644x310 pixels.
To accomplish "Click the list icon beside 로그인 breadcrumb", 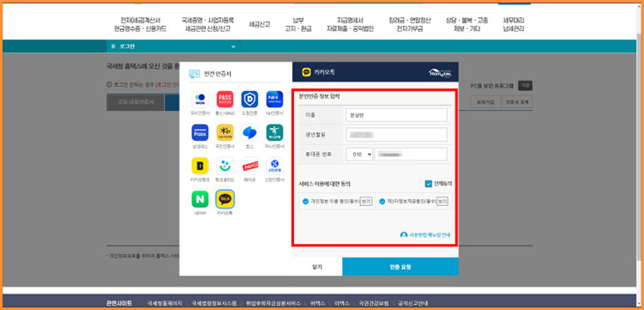I will (x=113, y=46).
